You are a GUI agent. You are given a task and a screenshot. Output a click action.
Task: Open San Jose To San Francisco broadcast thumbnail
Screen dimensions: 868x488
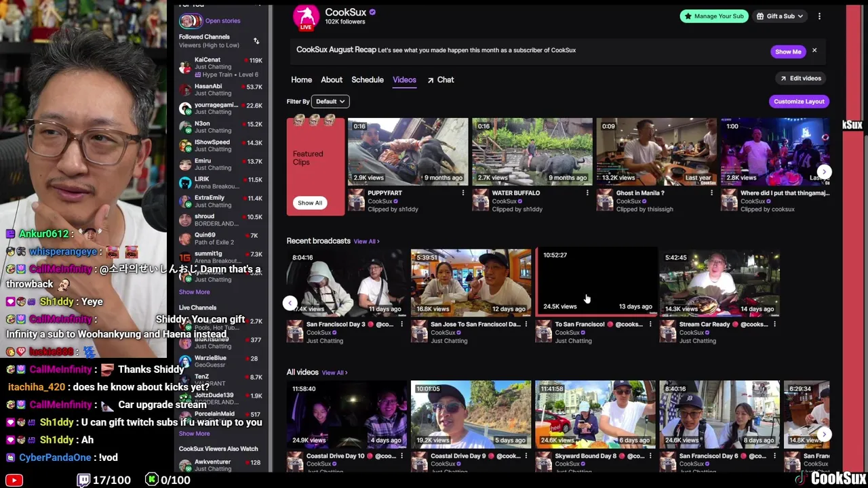click(471, 283)
